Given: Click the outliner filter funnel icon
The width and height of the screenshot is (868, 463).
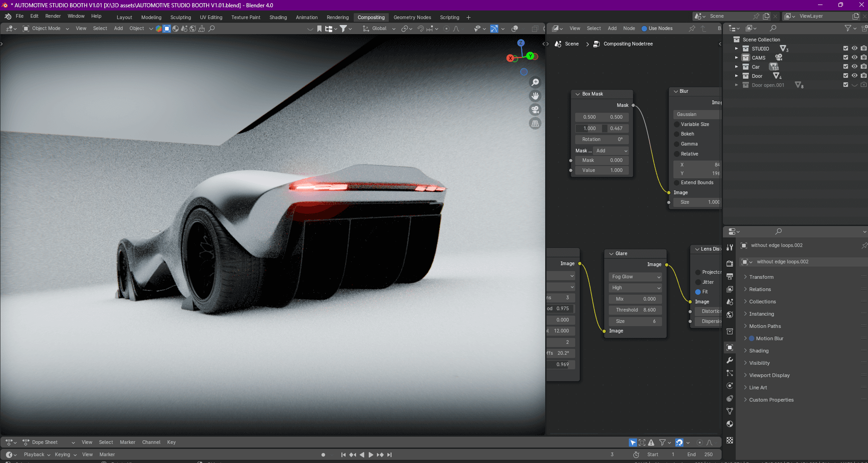Looking at the screenshot, I should tap(848, 28).
